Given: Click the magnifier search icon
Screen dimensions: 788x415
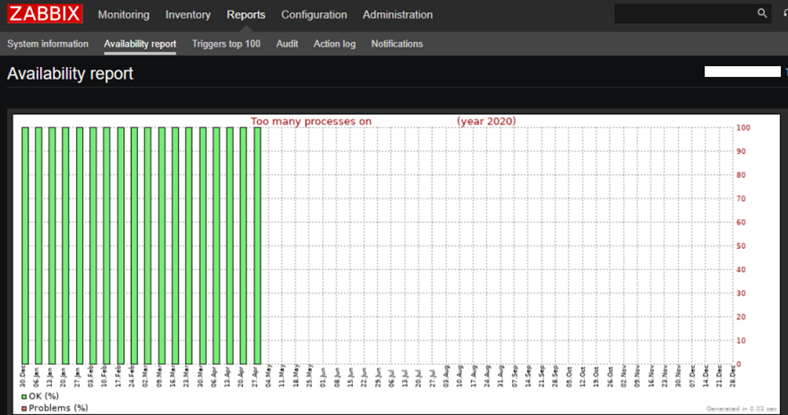Looking at the screenshot, I should tap(762, 14).
